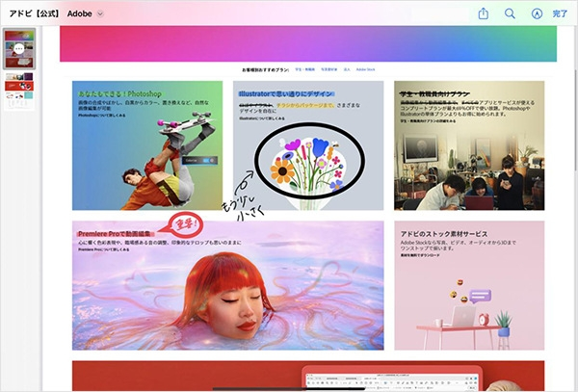The width and height of the screenshot is (578, 392).
Task: Tap 完了 to finish viewing
Action: click(560, 13)
